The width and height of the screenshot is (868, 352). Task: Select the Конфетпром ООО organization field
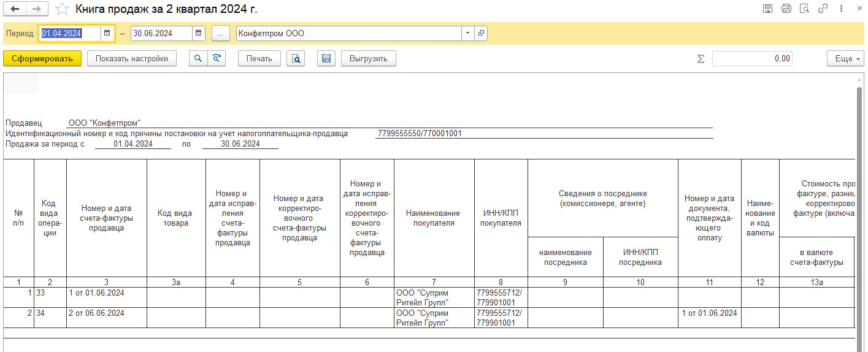tap(348, 33)
